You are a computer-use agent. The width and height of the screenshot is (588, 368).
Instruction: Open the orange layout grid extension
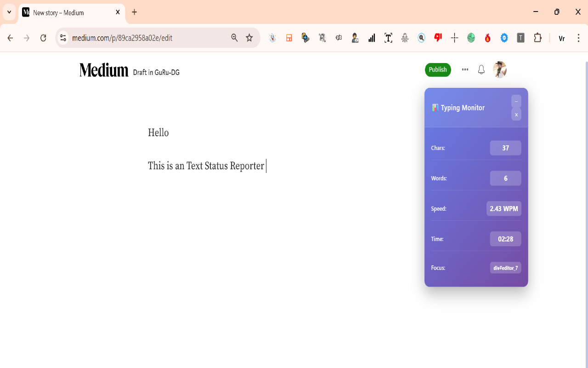[289, 38]
